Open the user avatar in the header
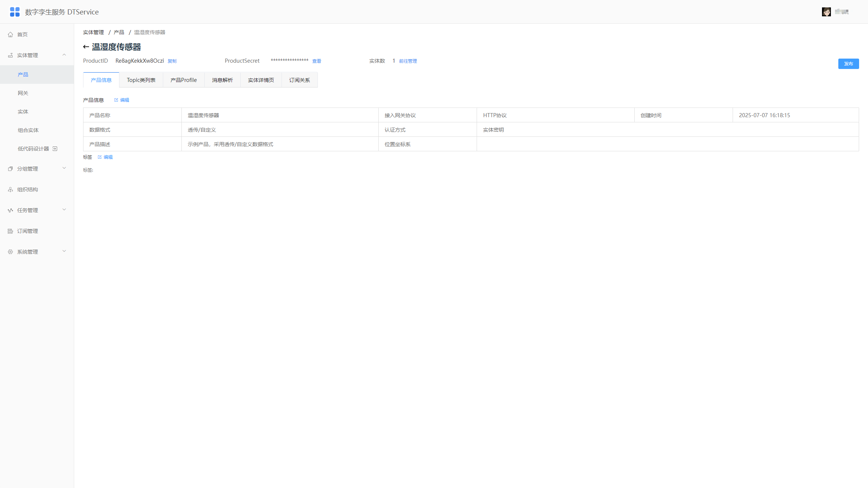 click(826, 12)
